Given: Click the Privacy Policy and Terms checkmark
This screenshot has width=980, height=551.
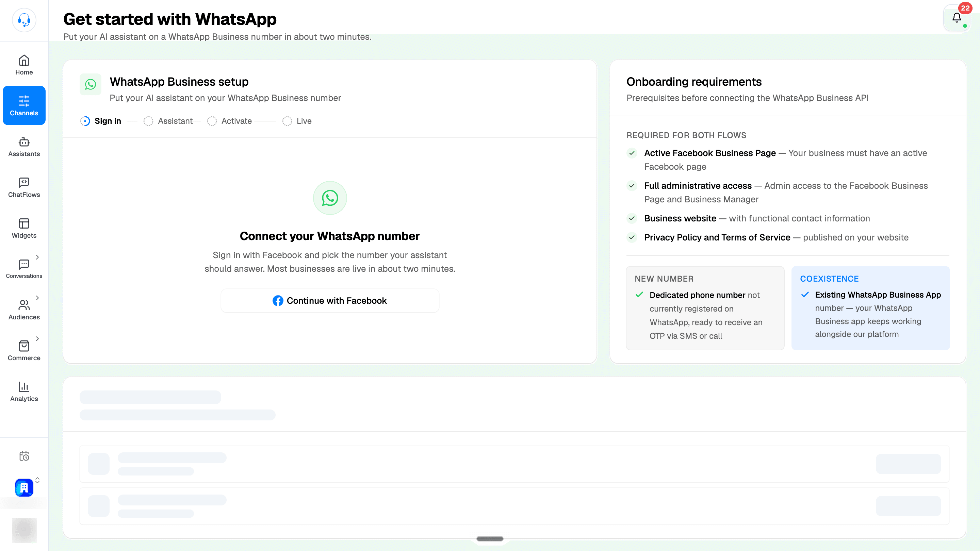Looking at the screenshot, I should tap(632, 237).
